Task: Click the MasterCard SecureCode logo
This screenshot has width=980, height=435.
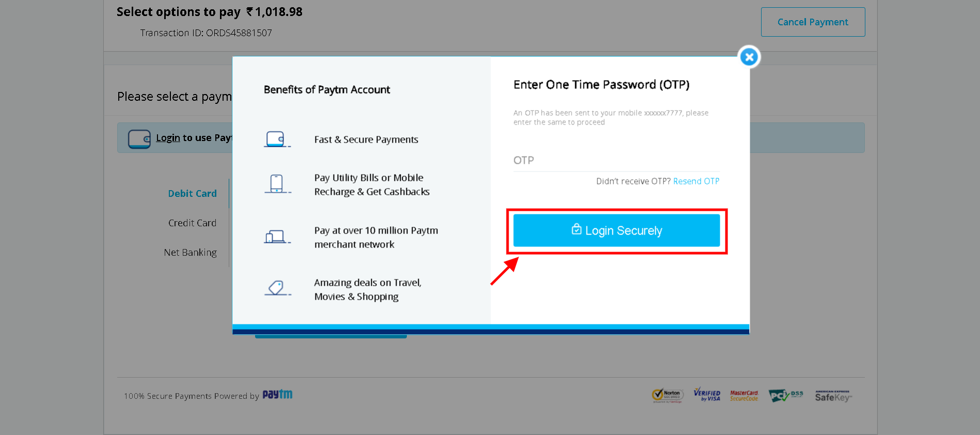Action: 744,396
